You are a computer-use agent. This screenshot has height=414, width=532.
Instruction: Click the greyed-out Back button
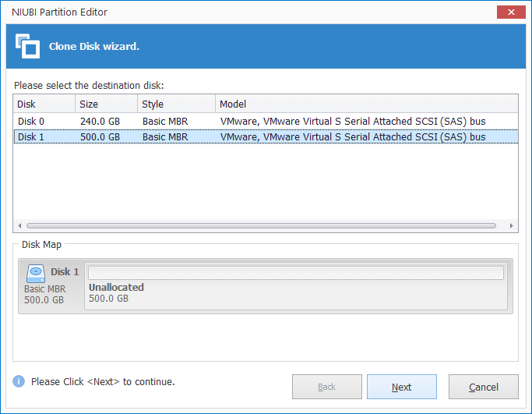tap(326, 387)
